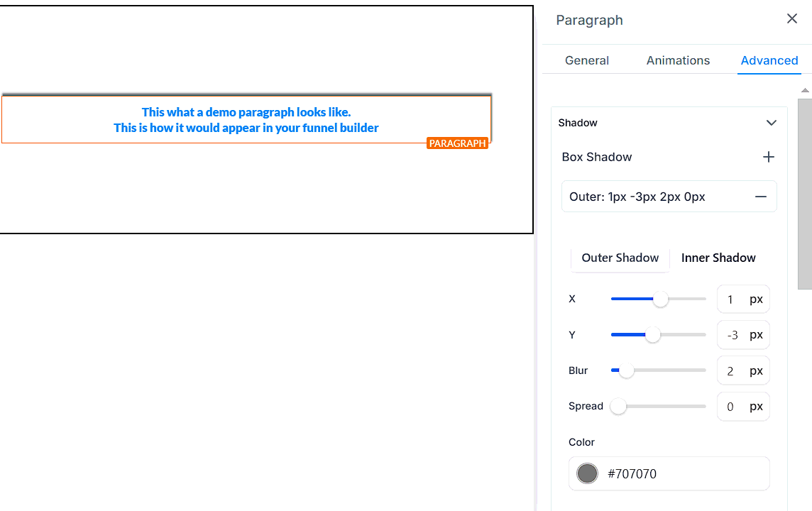
Task: Collapse the Shadow section
Action: click(772, 123)
